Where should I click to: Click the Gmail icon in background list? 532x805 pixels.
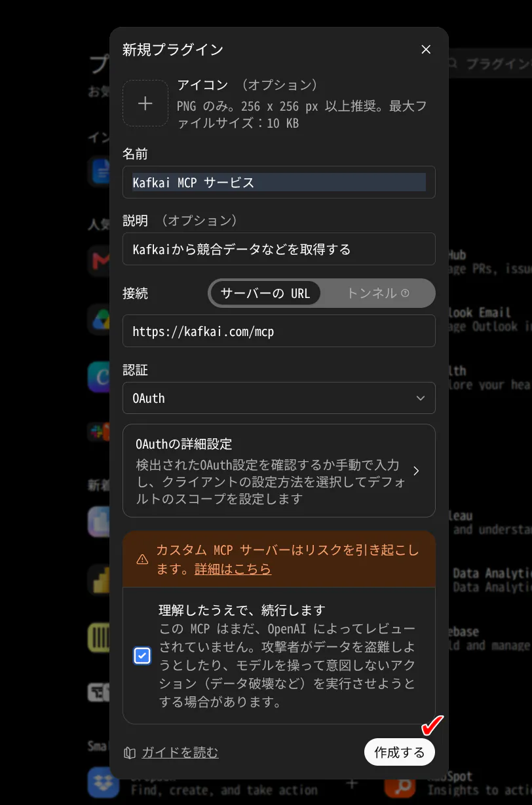(x=99, y=261)
